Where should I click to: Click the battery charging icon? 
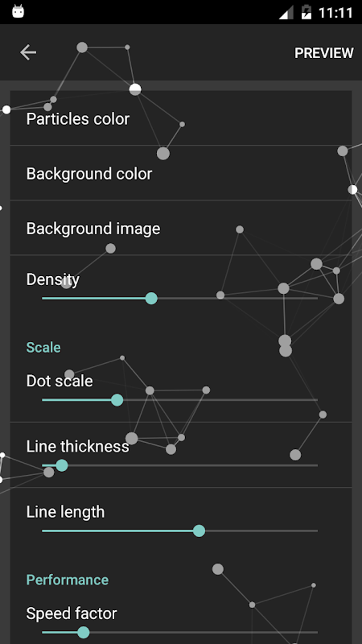pos(307,11)
